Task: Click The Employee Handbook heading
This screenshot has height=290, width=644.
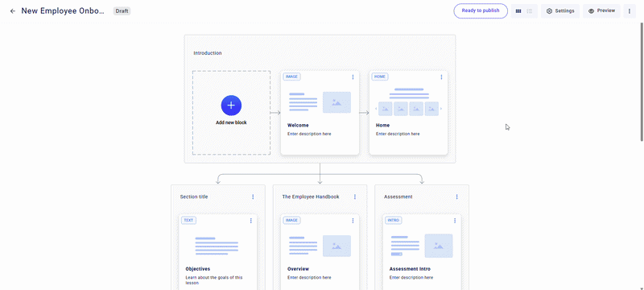Action: [x=311, y=197]
